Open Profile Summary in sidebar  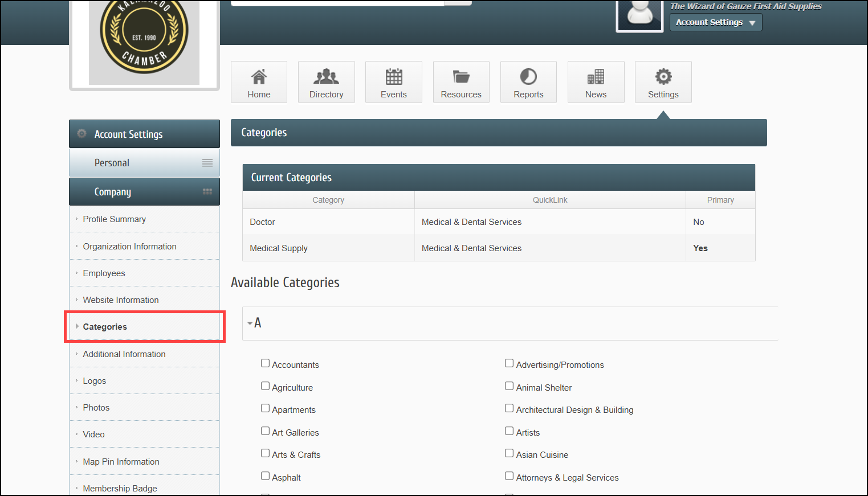[114, 219]
